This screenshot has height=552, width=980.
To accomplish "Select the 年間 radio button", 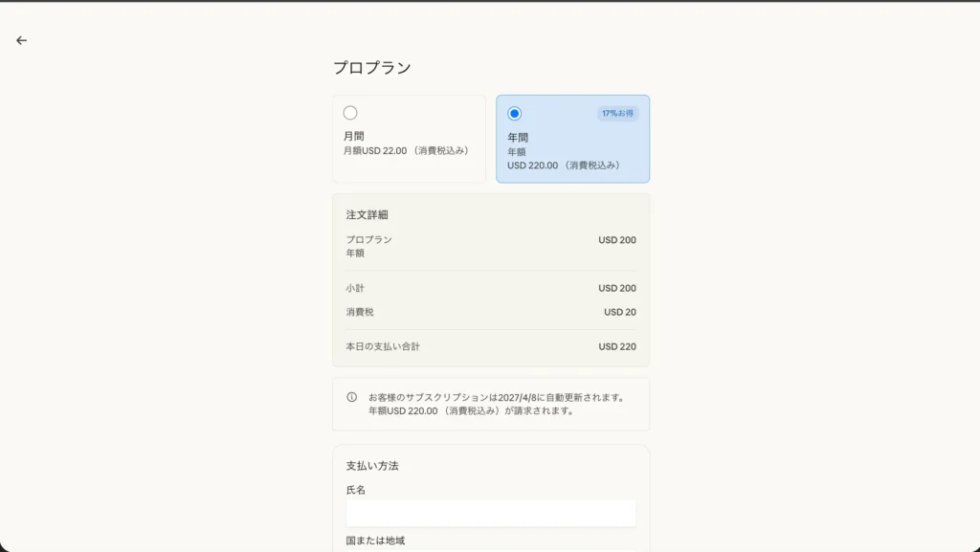I will (x=514, y=113).
